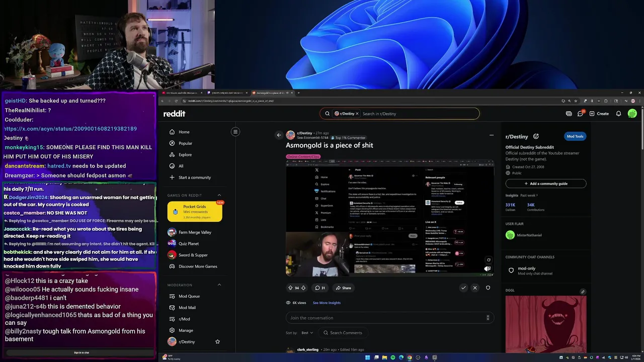Image resolution: width=644 pixels, height=362 pixels.
Task: Open Pocket Grids game card
Action: coord(195,212)
